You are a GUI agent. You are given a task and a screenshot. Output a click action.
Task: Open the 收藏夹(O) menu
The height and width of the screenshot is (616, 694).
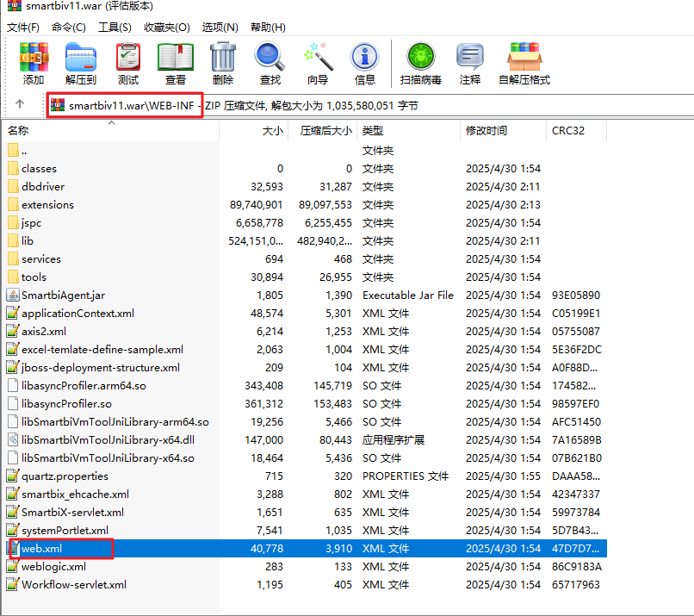[x=167, y=28]
